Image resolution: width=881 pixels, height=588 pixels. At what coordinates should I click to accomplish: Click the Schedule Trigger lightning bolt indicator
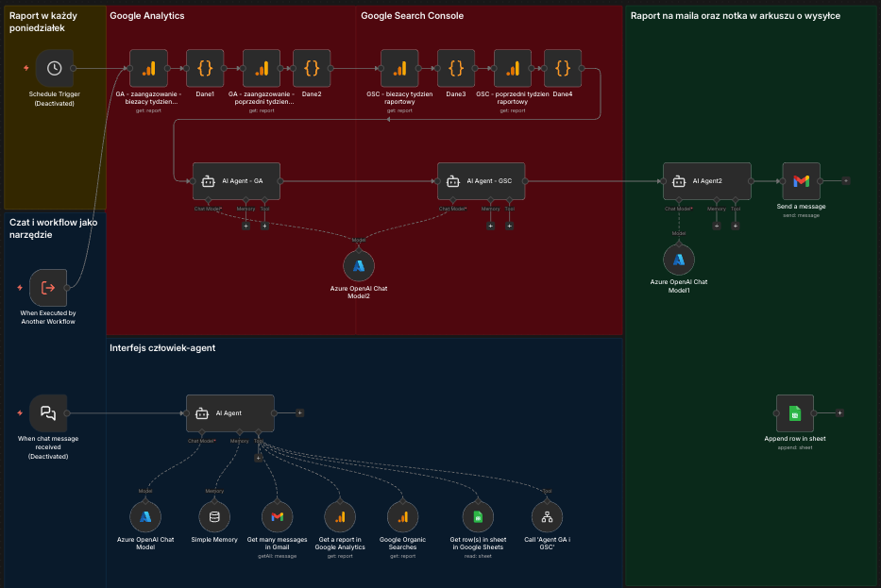[25, 68]
